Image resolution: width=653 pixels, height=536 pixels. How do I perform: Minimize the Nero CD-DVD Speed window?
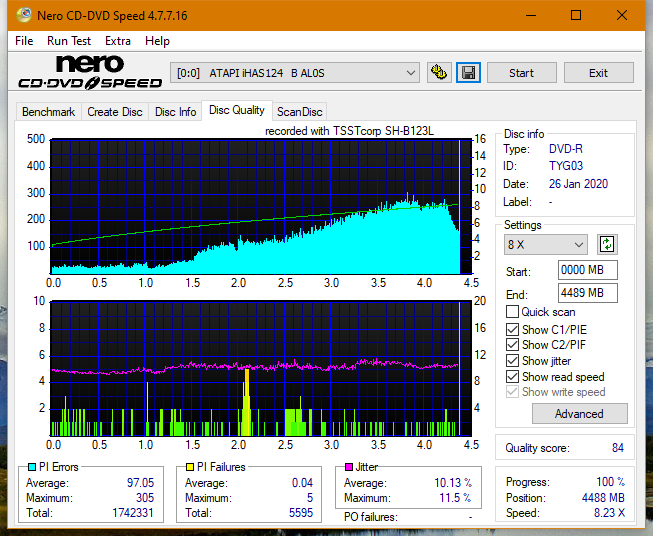pos(531,15)
